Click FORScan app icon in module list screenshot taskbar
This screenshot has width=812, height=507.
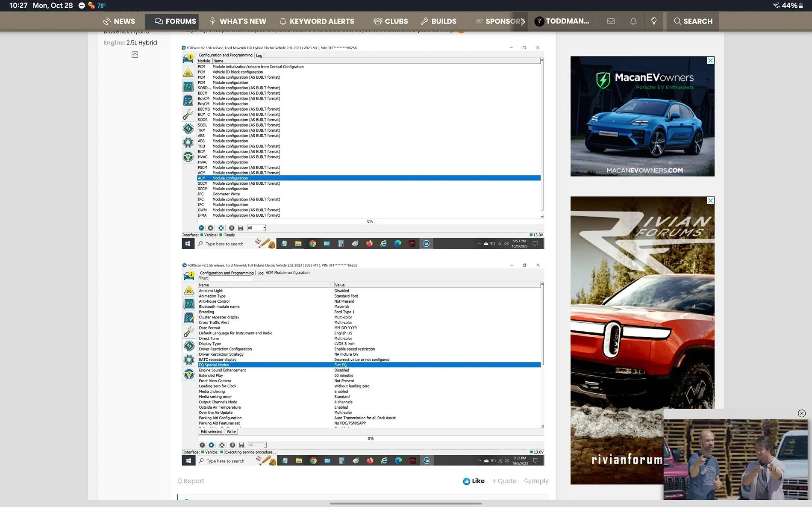(426, 244)
